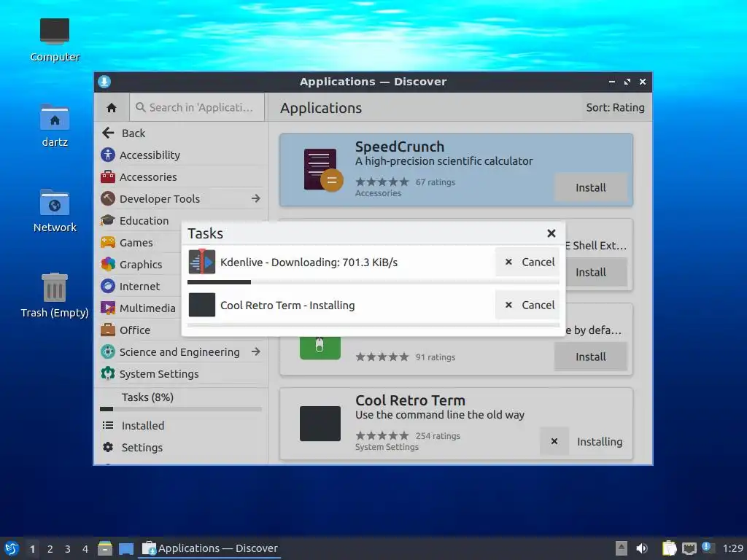This screenshot has width=747, height=560.
Task: Open the Sort: Rating dropdown
Action: [x=615, y=108]
